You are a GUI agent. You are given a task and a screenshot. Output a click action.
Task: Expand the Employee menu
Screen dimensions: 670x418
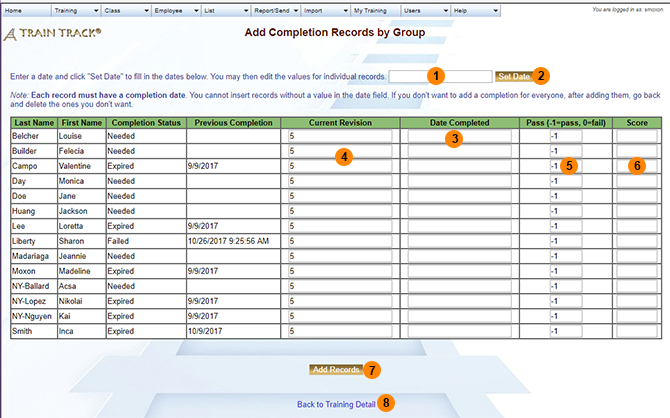point(177,10)
